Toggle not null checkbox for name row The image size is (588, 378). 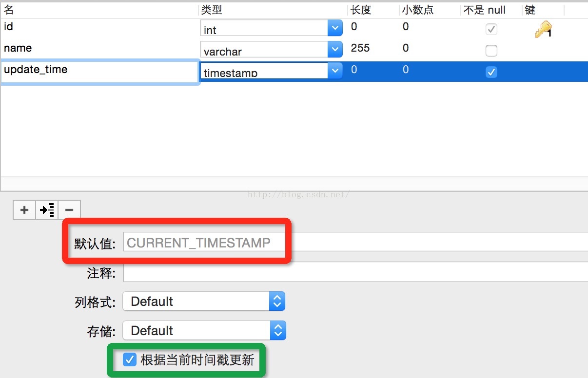(x=491, y=51)
